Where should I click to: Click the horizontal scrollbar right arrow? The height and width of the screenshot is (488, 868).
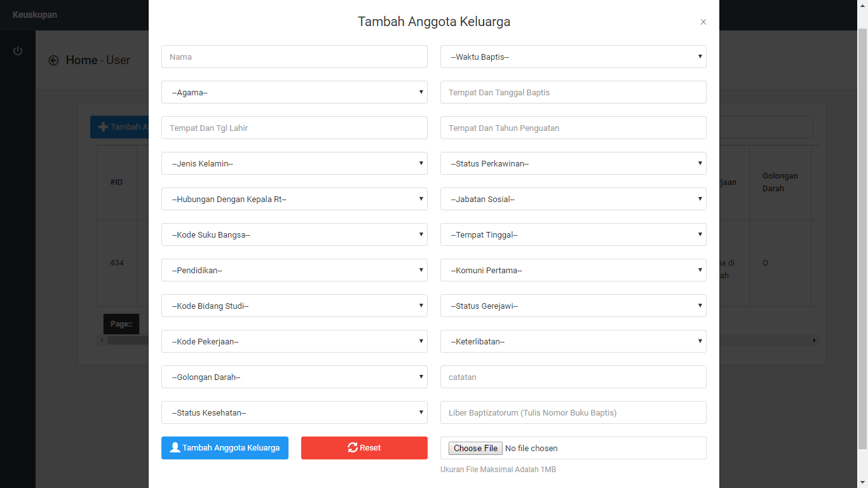click(815, 341)
